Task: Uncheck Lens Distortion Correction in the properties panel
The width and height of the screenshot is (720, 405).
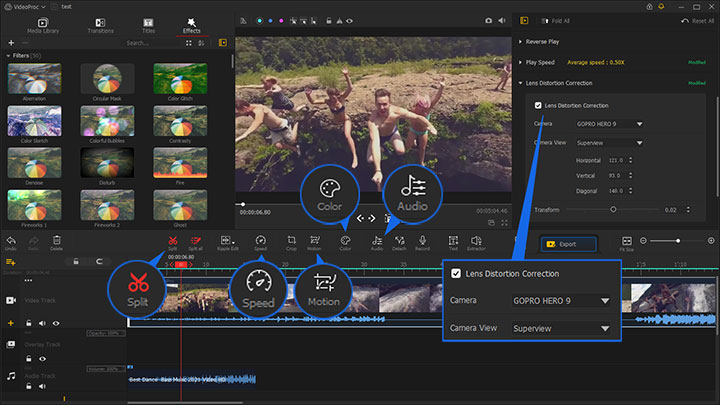Action: (539, 105)
